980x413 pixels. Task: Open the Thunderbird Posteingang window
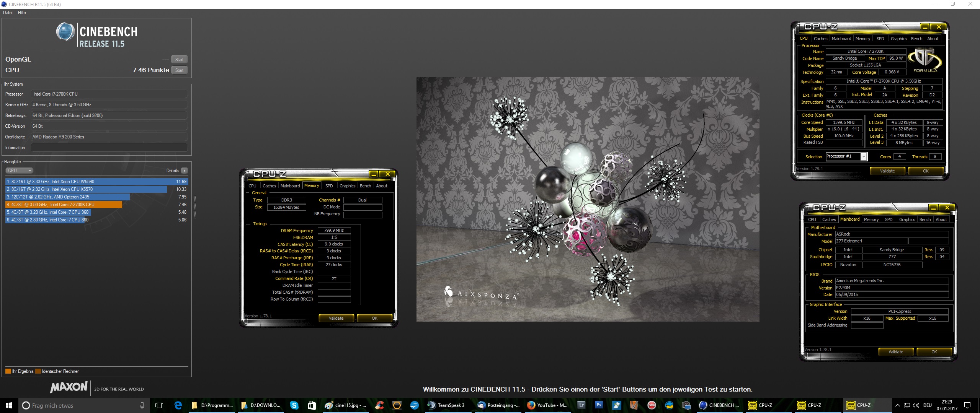coord(499,405)
